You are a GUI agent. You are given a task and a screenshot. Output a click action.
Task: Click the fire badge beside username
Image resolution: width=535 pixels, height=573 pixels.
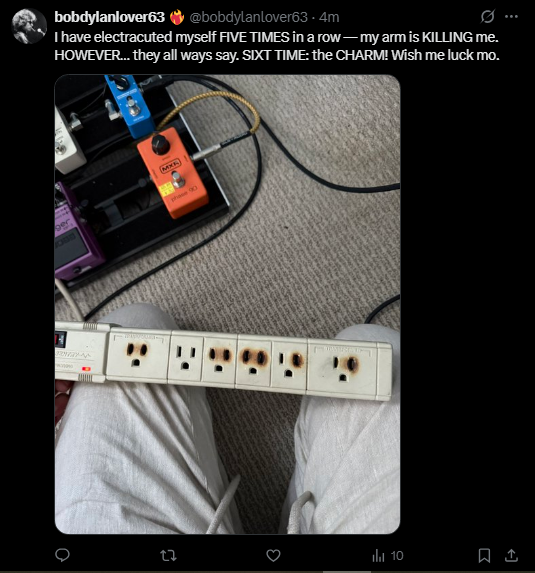click(177, 17)
